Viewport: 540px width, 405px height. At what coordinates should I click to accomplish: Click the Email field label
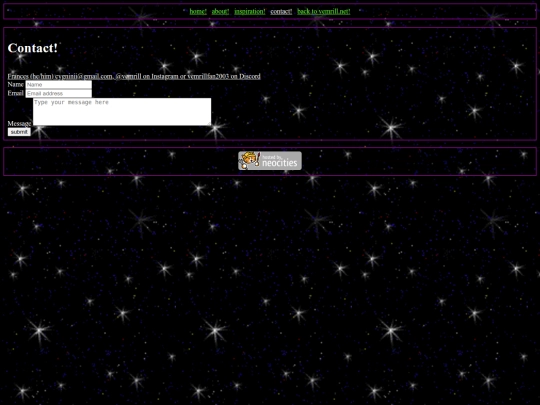tap(15, 93)
